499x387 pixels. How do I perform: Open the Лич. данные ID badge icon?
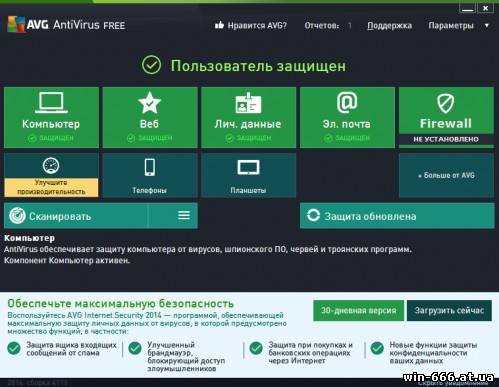[x=248, y=103]
